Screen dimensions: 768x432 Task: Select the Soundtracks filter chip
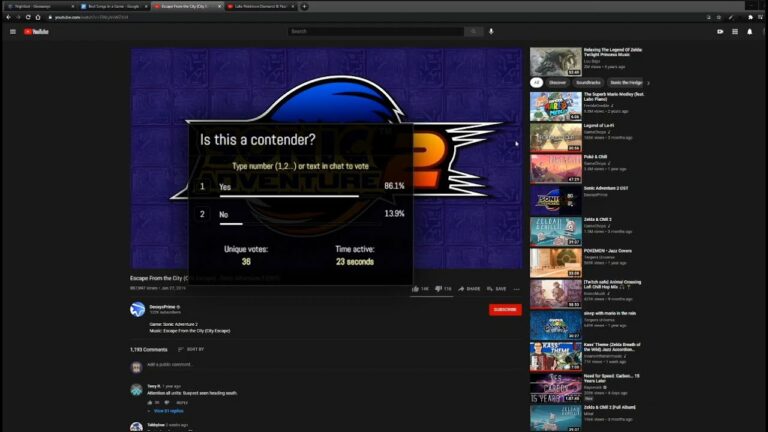pyautogui.click(x=588, y=83)
